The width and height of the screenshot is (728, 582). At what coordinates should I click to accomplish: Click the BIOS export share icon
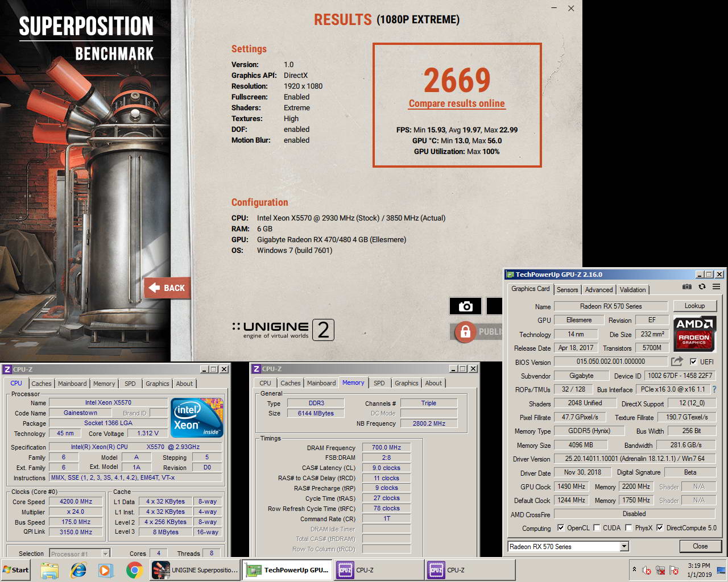pos(677,361)
